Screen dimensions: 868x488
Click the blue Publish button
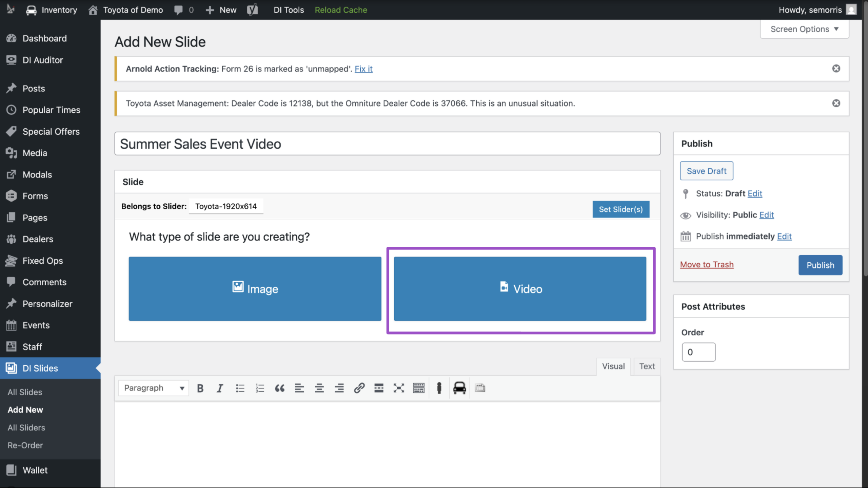[820, 265]
